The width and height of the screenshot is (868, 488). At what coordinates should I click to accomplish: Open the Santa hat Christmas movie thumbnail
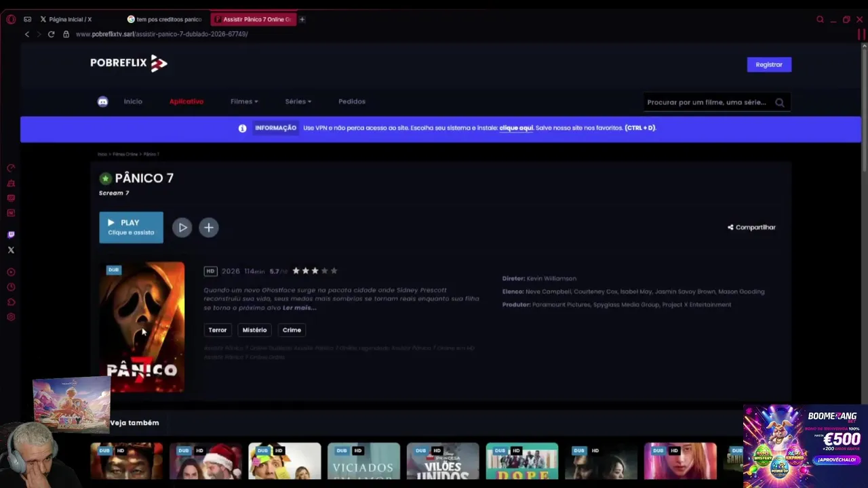coord(205,461)
